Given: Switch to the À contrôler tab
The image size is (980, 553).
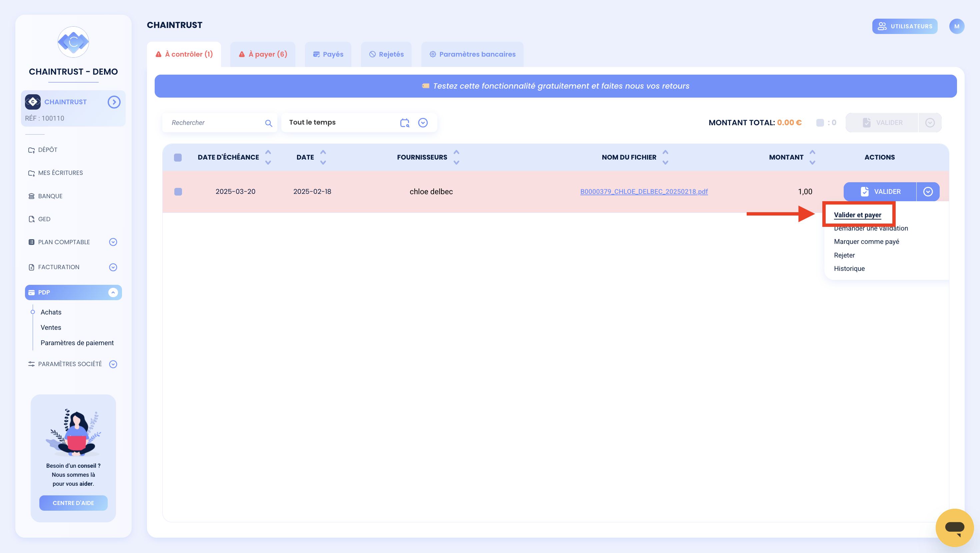Looking at the screenshot, I should (184, 54).
